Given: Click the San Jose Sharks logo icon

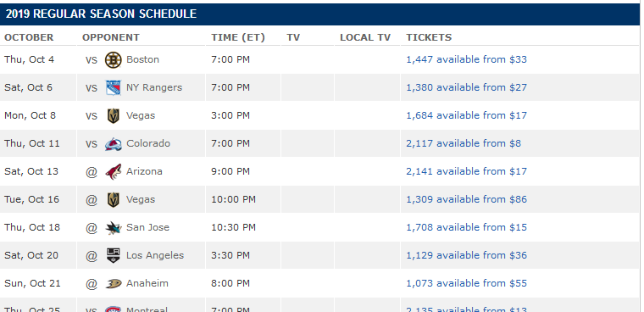Looking at the screenshot, I should click(113, 228).
